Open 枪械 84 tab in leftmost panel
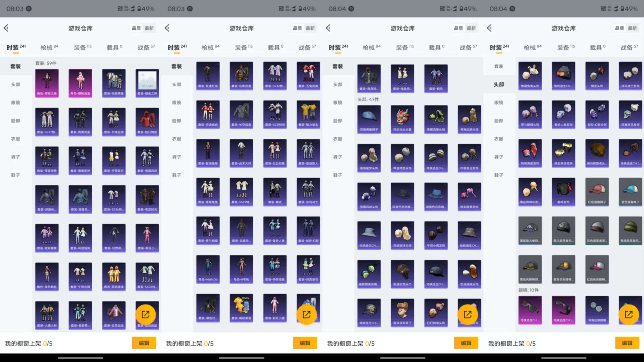The height and width of the screenshot is (362, 644). [49, 47]
